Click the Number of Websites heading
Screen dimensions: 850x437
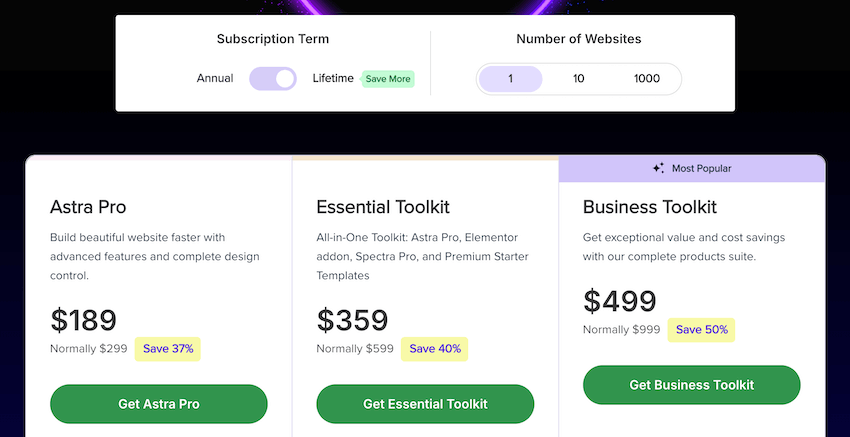pos(579,40)
